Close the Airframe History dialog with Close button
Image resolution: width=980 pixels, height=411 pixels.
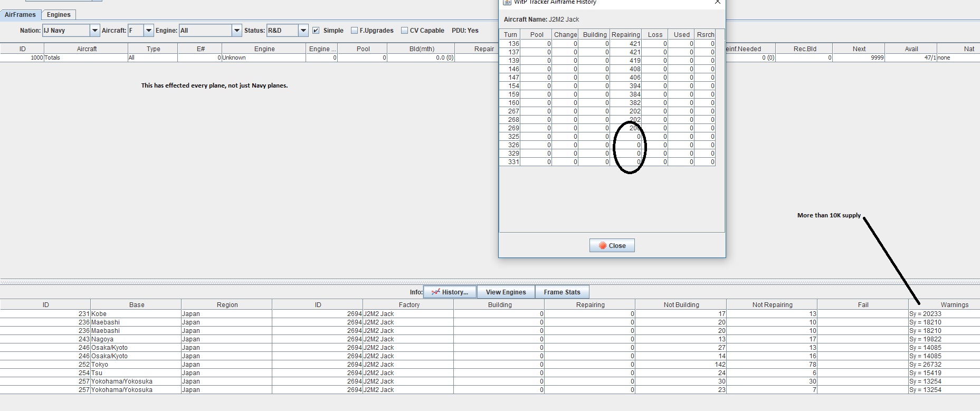(x=612, y=245)
